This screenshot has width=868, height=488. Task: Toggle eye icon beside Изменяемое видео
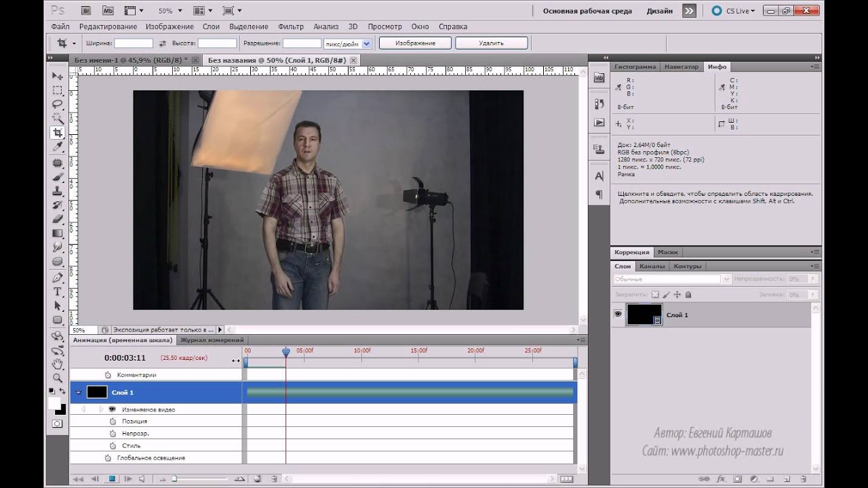pos(112,409)
